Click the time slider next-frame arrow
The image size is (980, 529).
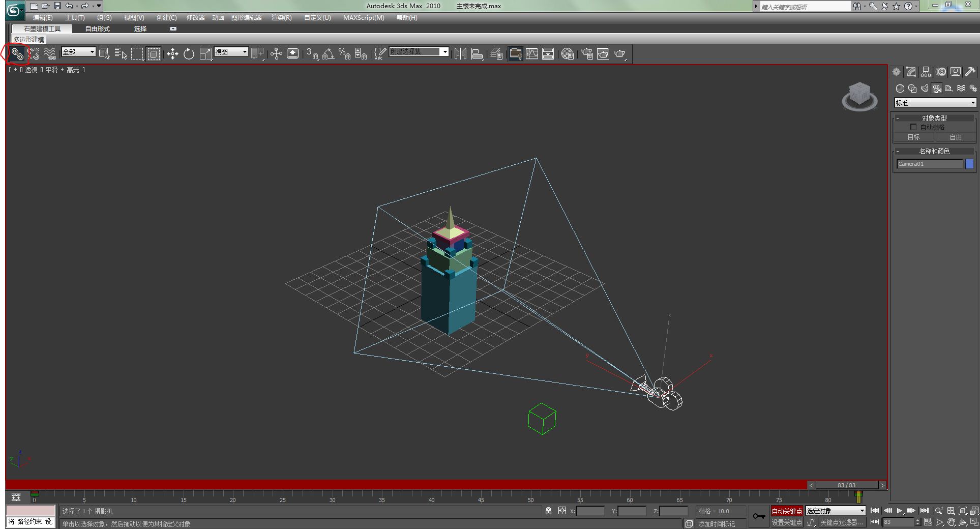coord(882,485)
